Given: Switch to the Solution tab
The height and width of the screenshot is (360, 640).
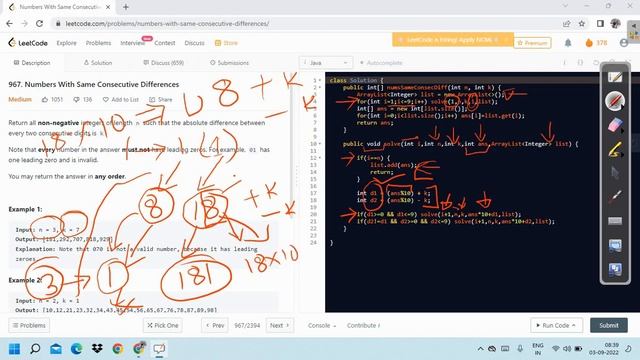Looking at the screenshot, I should (x=98, y=63).
